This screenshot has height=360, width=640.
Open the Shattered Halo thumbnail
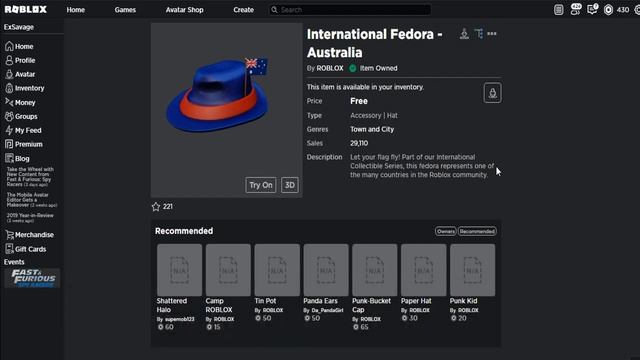[179, 270]
